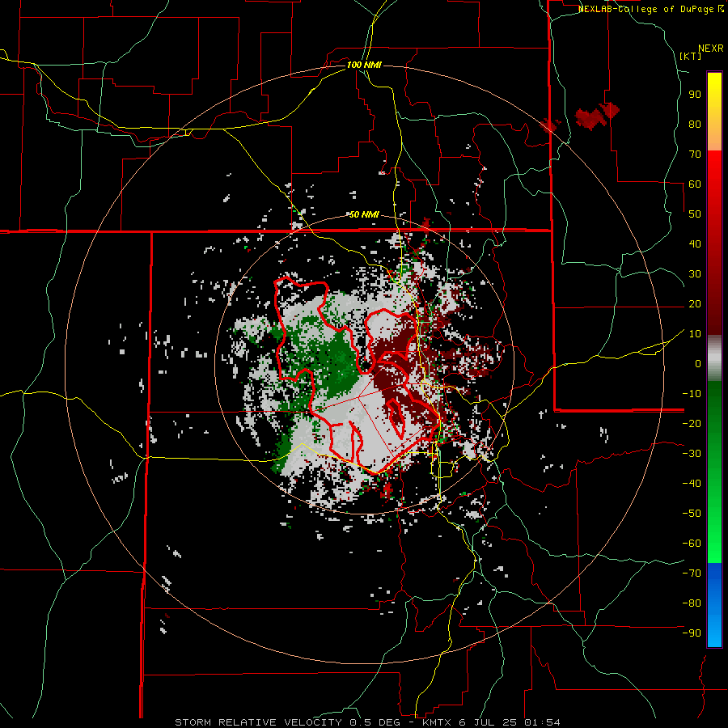Click the "STORM RELATIVE VELOCITY" caption text
Image resolution: width=728 pixels, height=728 pixels.
[259, 722]
